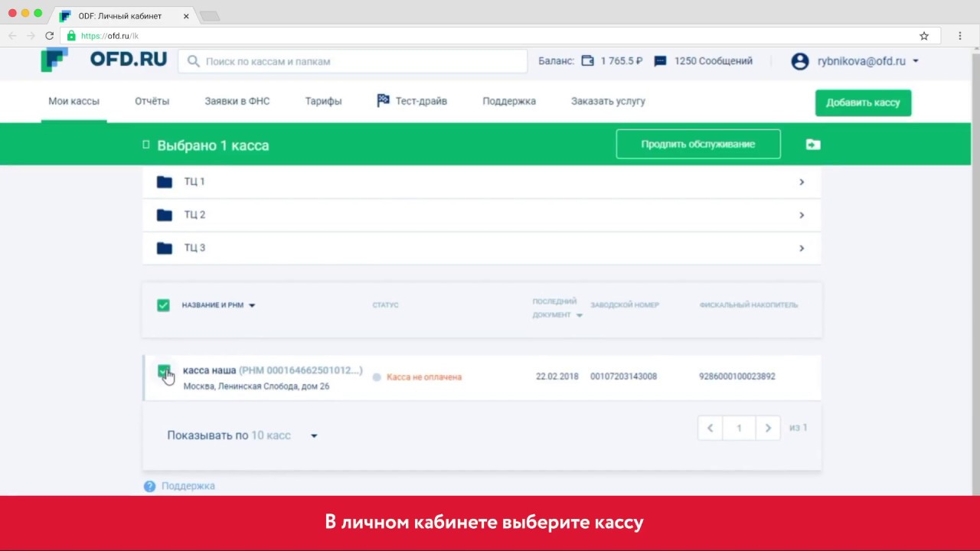Screen dimensions: 980x551
Task: Open the account dropdown arrow next to rybnikova@ofd.ru
Action: pos(916,61)
